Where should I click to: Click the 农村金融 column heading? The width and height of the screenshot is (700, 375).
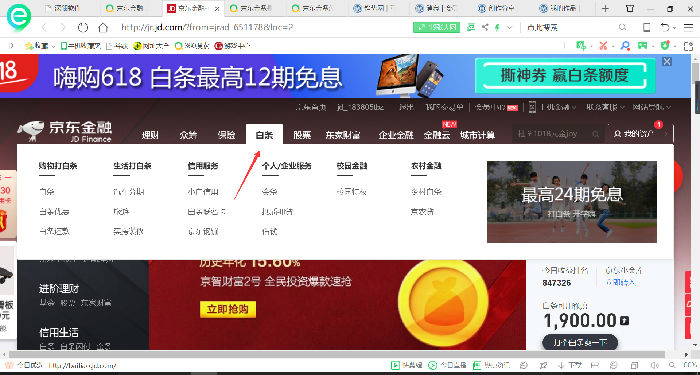[426, 166]
